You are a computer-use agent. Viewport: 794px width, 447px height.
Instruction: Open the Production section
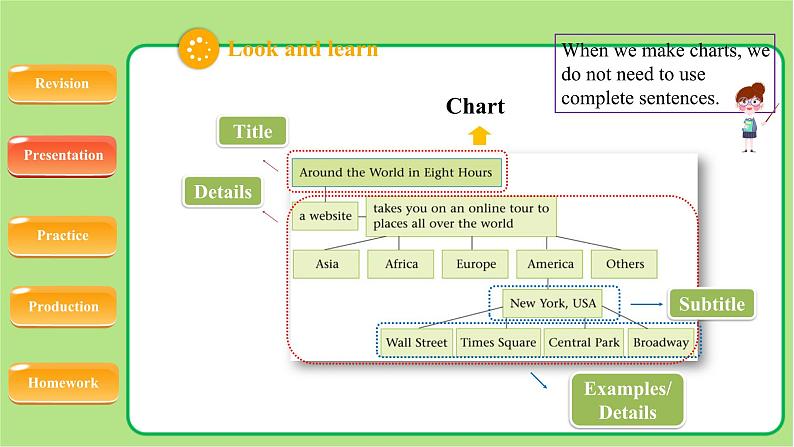click(x=63, y=307)
